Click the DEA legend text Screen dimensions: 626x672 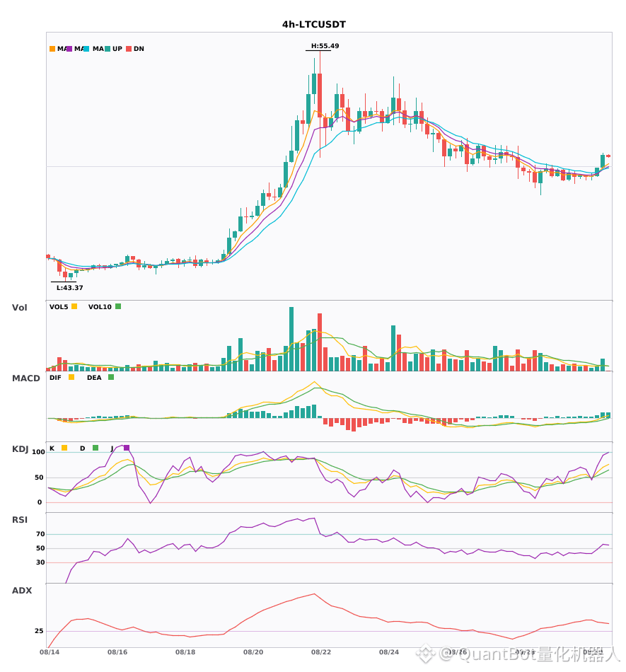point(94,378)
